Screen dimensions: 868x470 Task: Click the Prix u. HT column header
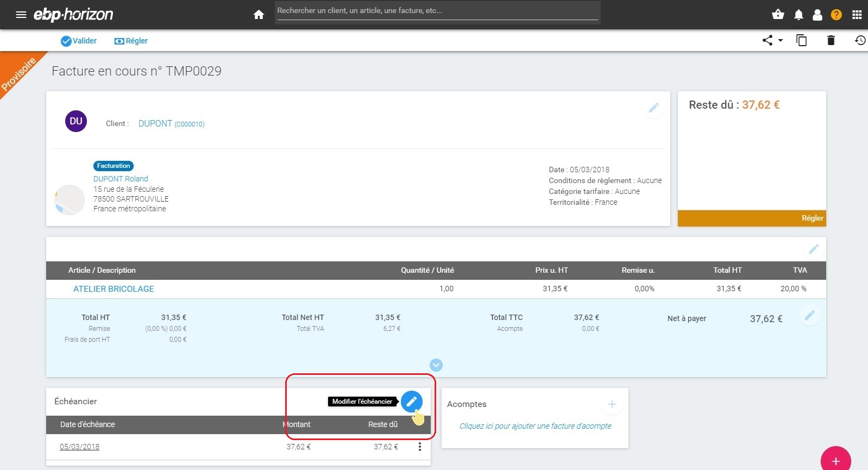pyautogui.click(x=551, y=270)
